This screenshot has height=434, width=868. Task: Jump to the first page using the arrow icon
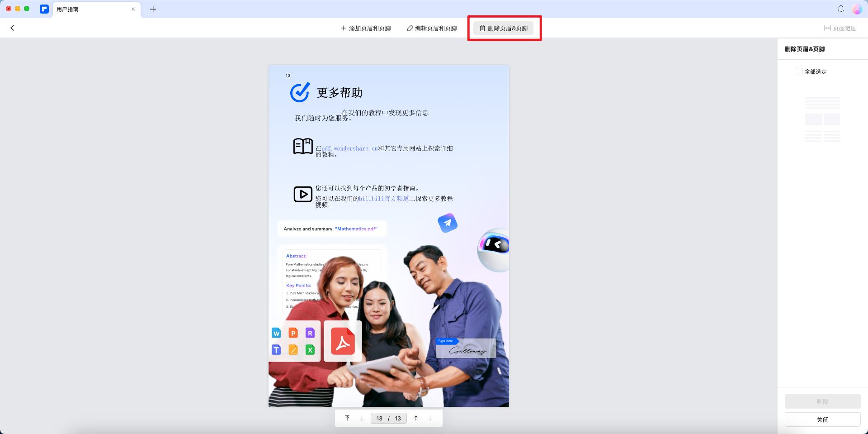[x=347, y=418]
